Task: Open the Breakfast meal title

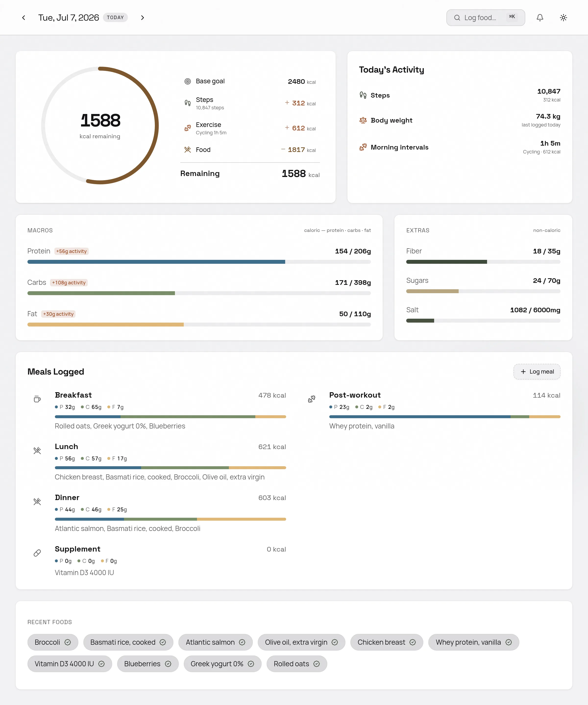Action: [73, 395]
